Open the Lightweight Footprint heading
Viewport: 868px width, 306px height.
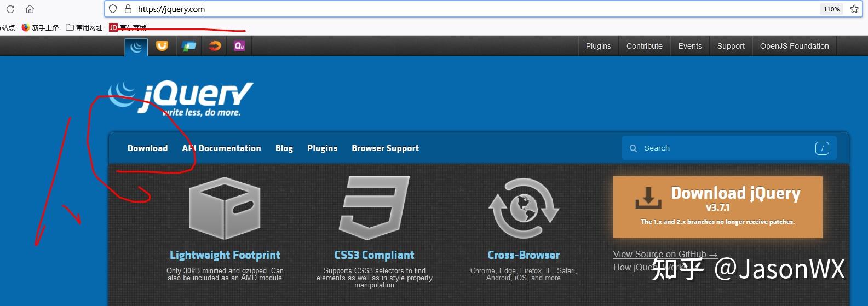(225, 255)
